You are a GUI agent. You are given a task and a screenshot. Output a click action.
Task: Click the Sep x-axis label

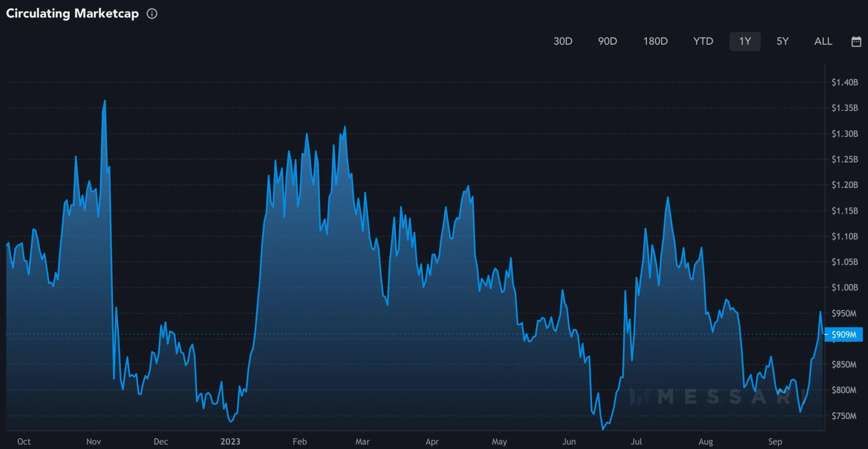775,442
